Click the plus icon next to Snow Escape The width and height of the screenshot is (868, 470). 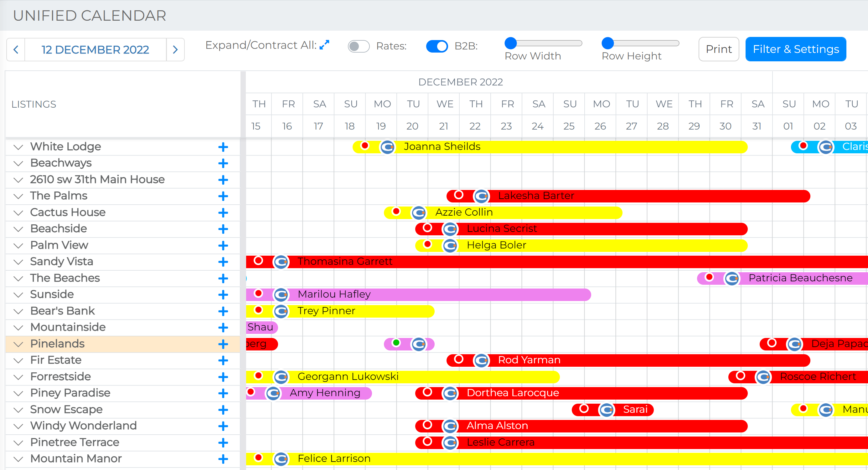tap(223, 410)
